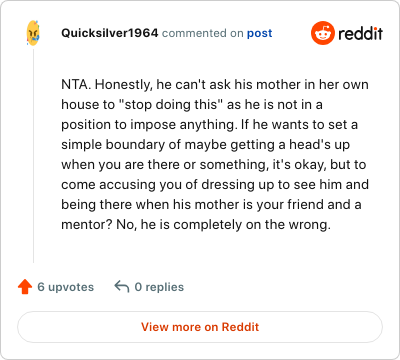The image size is (400, 360).
Task: Click the reply arrow icon
Action: (x=122, y=287)
